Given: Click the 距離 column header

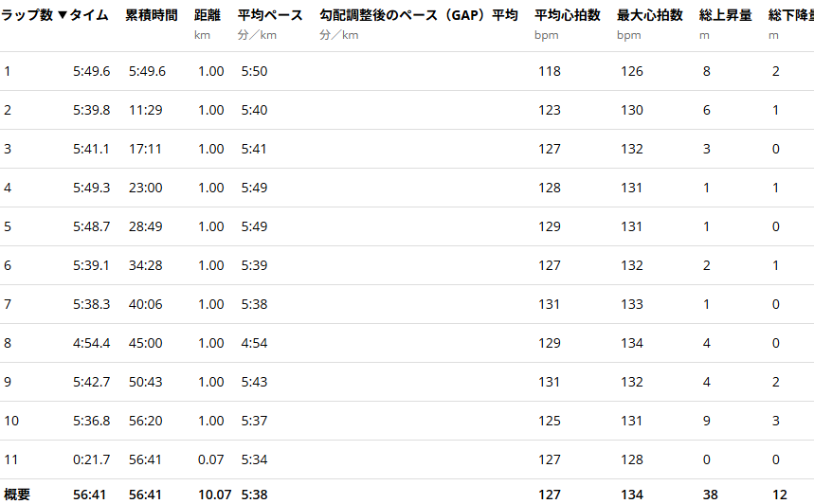Looking at the screenshot, I should [x=208, y=16].
